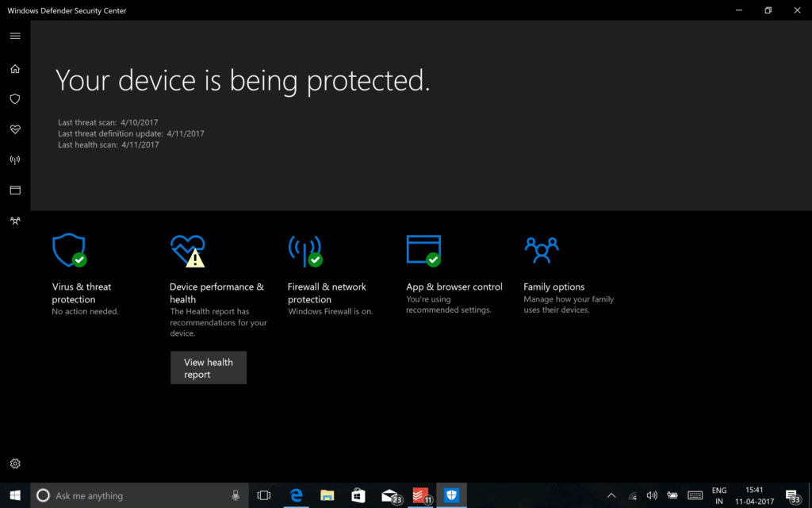812x508 pixels.
Task: Click the large App & browser window icon
Action: click(x=423, y=251)
